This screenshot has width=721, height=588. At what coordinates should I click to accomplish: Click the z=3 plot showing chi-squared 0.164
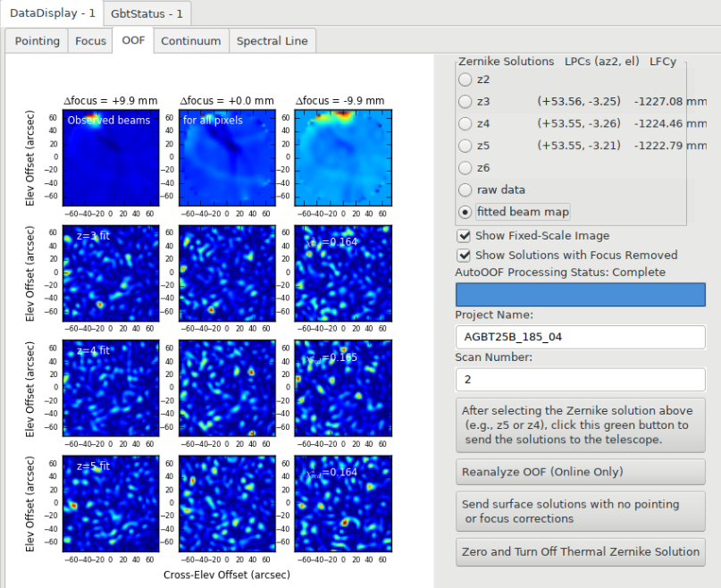pyautogui.click(x=343, y=273)
